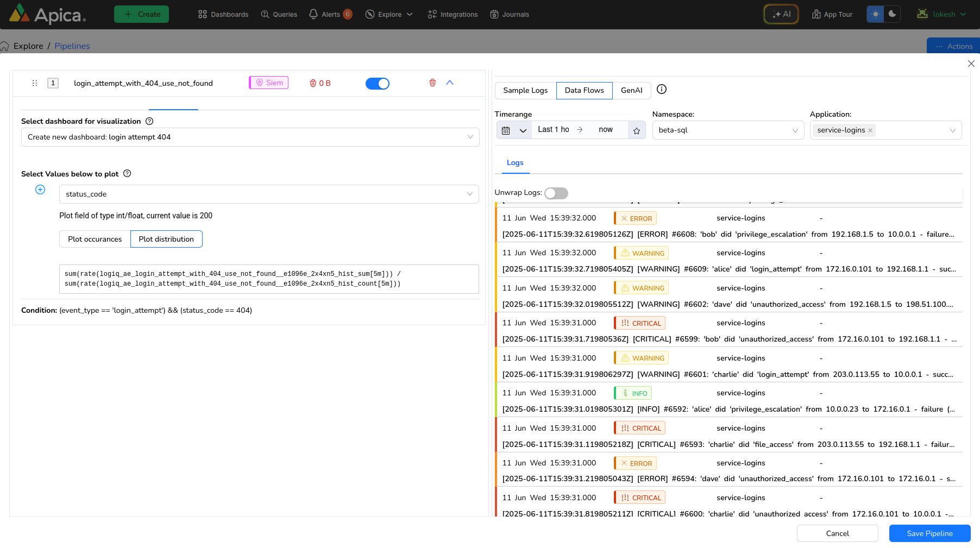
Task: Open the AI assistant button
Action: [781, 14]
